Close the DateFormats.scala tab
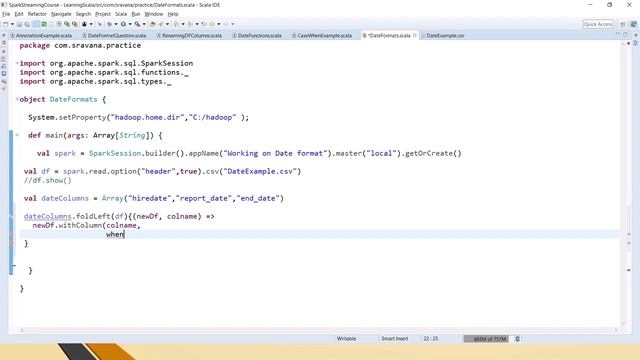The width and height of the screenshot is (640, 360). coord(414,36)
